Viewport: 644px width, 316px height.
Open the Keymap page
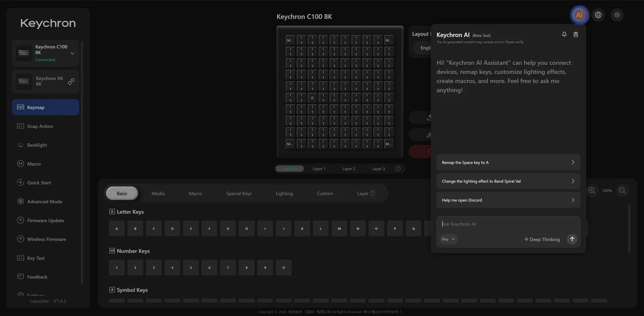[45, 107]
